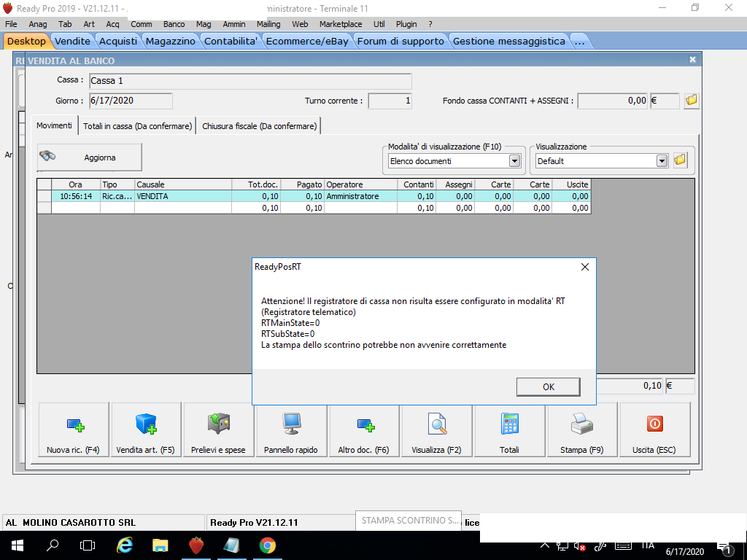This screenshot has height=560, width=747.
Task: Open taskbar search magnifier
Action: [x=53, y=545]
